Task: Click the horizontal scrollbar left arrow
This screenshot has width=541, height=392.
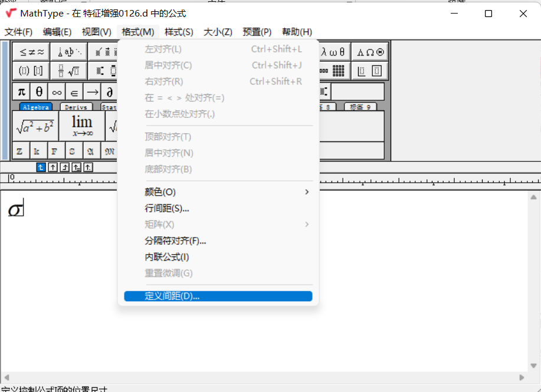Action: point(6,377)
